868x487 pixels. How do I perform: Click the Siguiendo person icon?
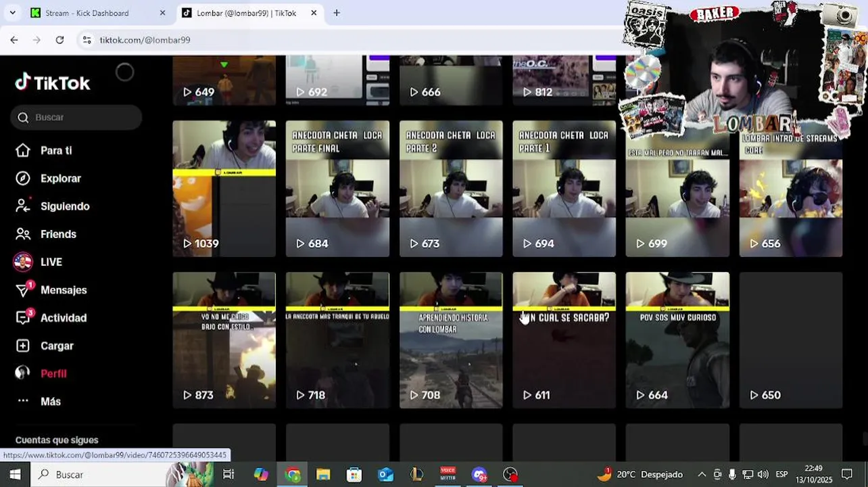pos(23,206)
